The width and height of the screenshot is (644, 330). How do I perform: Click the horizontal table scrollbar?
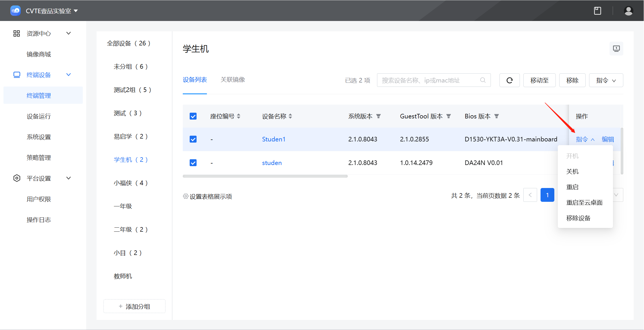pos(265,176)
